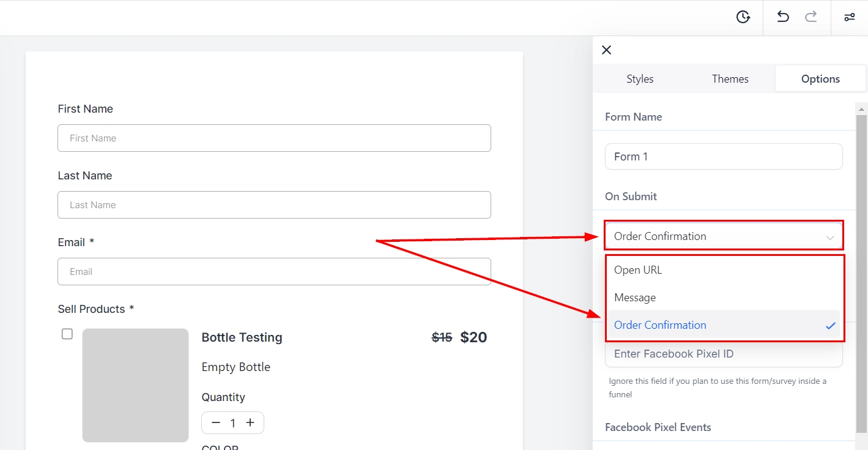
Task: Click the Enter Facebook Pixel ID field
Action: point(724,355)
